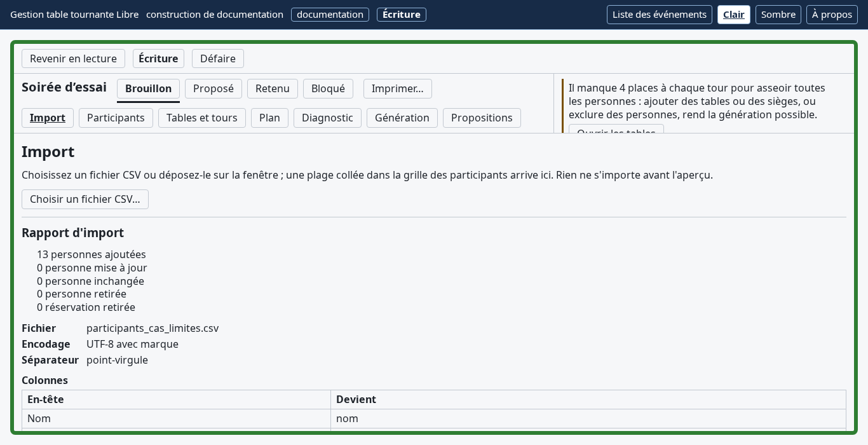Click the Rapport d'import heading
868x445 pixels.
(x=72, y=233)
